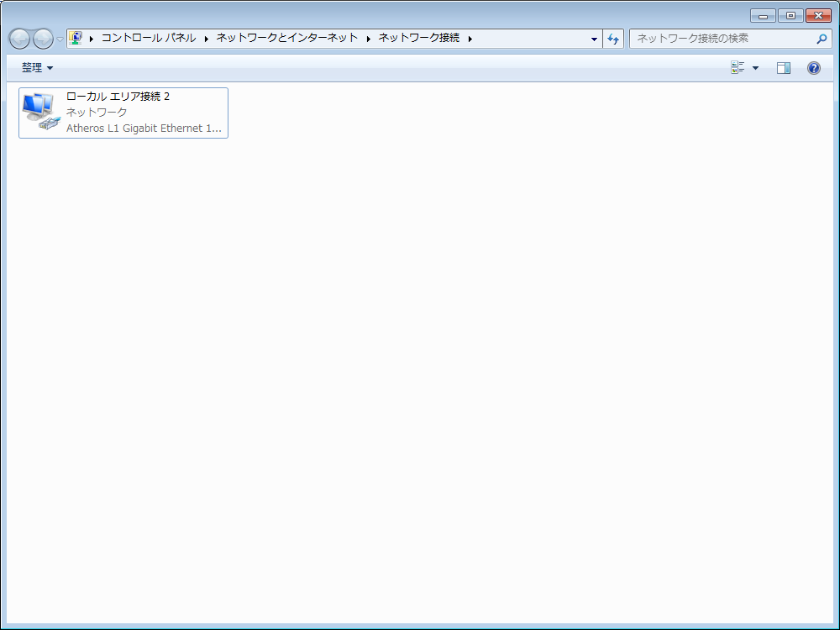Click the network location icon in address bar
840x630 pixels.
point(76,38)
